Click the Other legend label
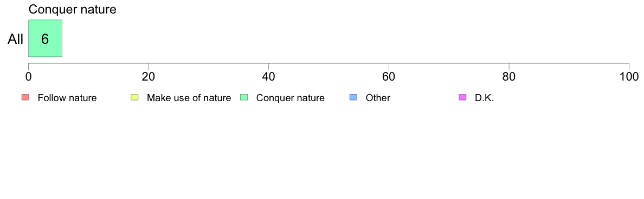The height and width of the screenshot is (199, 644). [x=378, y=98]
